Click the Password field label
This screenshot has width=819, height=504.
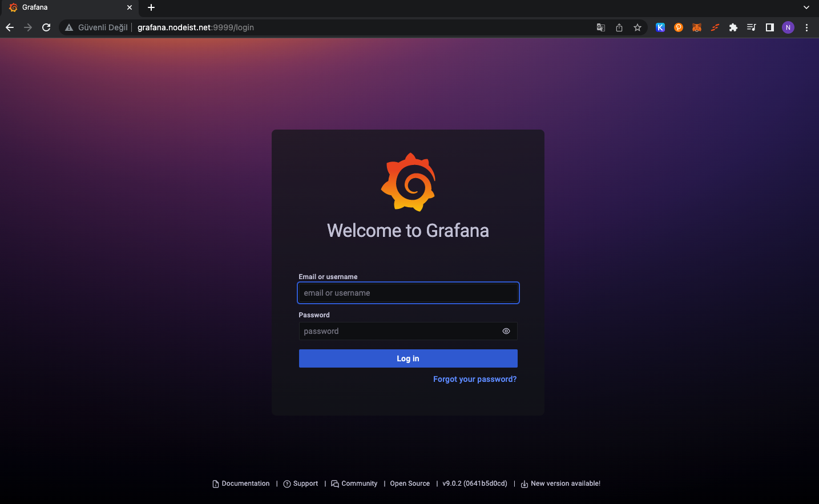pyautogui.click(x=314, y=315)
